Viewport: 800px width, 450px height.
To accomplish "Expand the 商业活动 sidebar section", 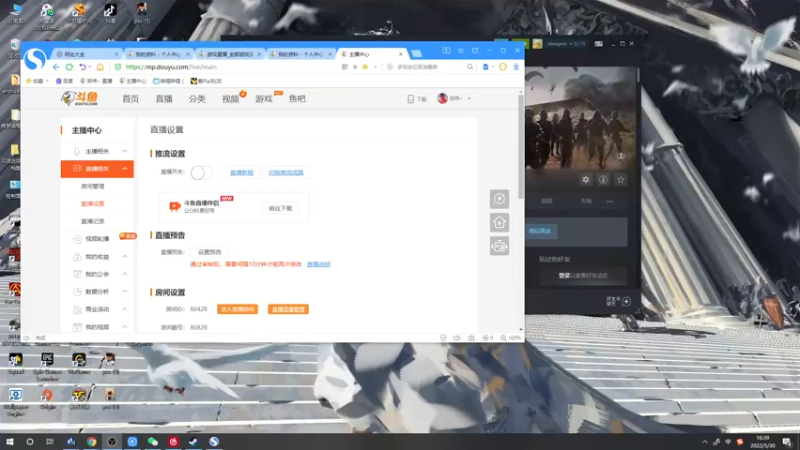I will coord(124,309).
